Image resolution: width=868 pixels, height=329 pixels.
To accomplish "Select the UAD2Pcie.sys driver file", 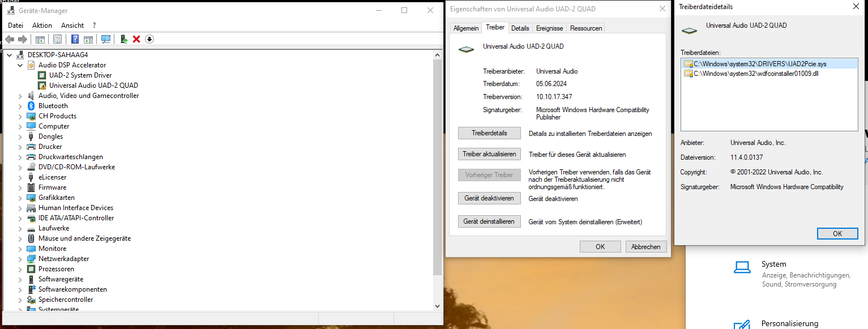I will coord(769,64).
